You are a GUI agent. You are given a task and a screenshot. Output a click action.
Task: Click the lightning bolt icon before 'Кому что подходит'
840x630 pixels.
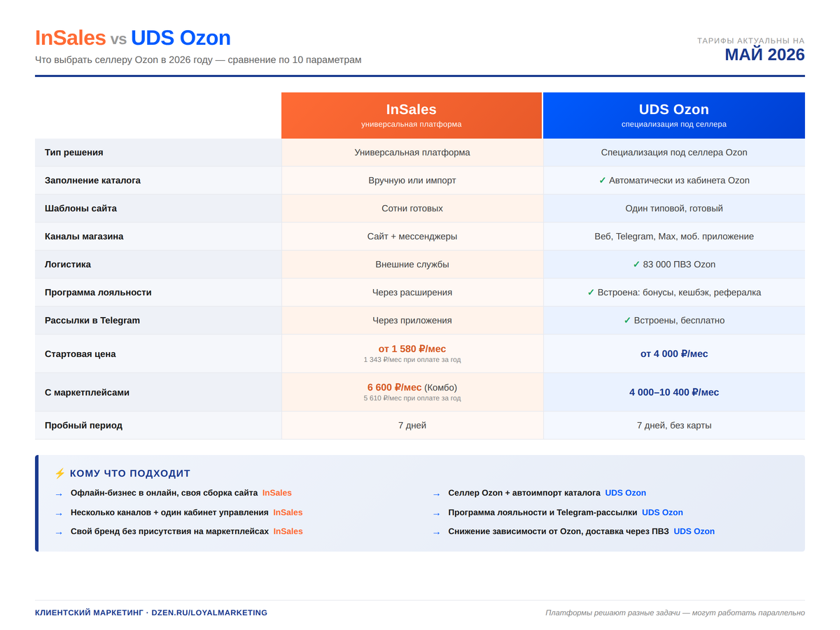[59, 473]
